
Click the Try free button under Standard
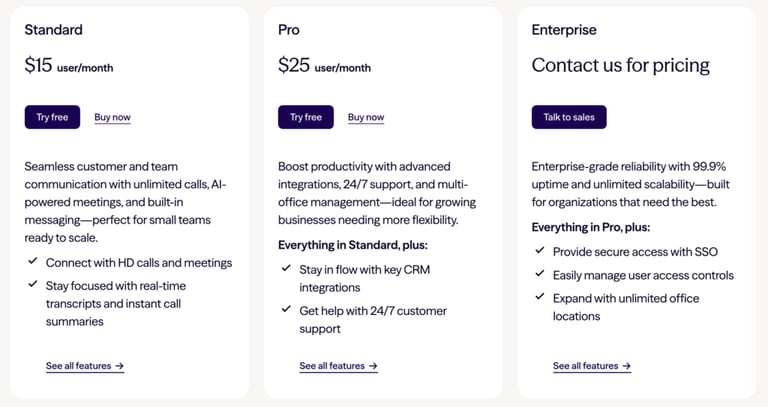[x=52, y=117]
